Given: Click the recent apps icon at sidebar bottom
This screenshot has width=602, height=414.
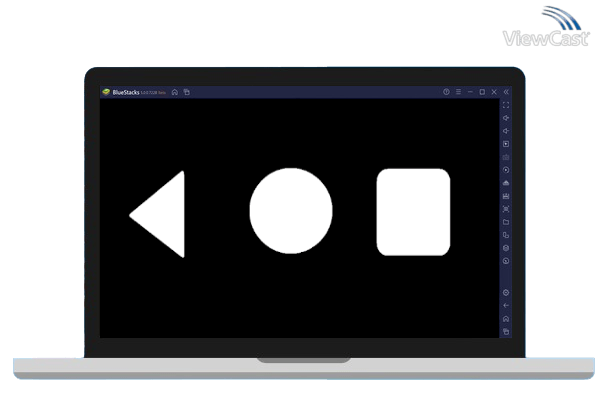Looking at the screenshot, I should (506, 331).
